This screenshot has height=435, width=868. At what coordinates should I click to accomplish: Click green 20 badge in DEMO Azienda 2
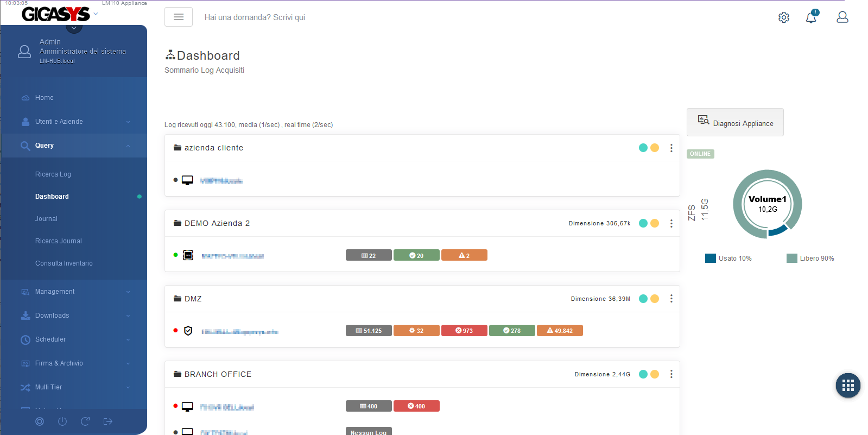[416, 255]
